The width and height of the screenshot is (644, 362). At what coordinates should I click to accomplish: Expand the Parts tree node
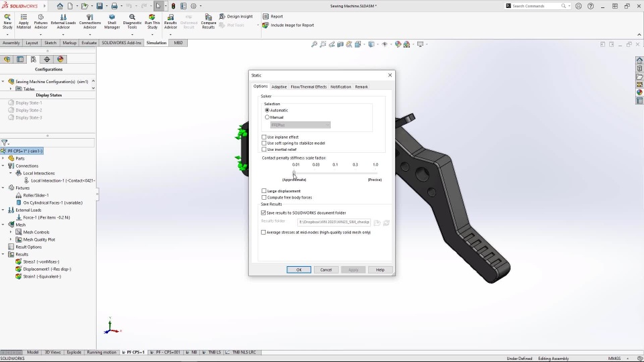click(x=3, y=158)
